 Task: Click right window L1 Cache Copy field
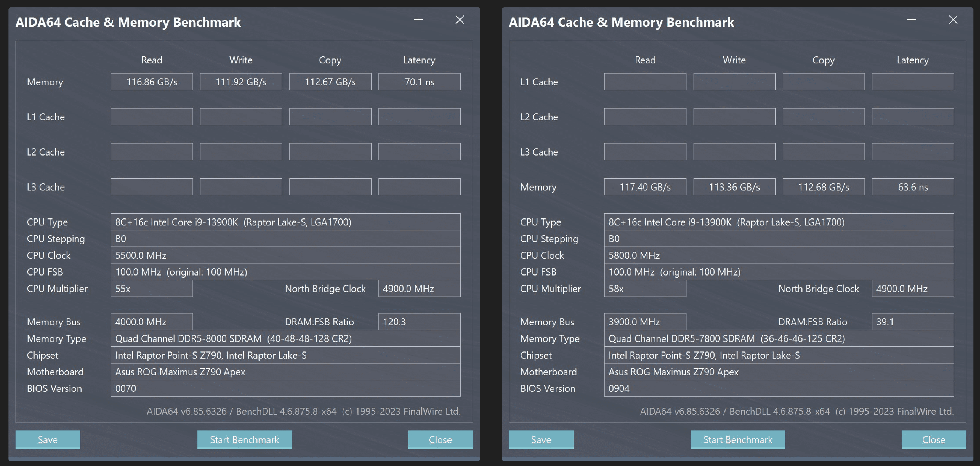824,81
